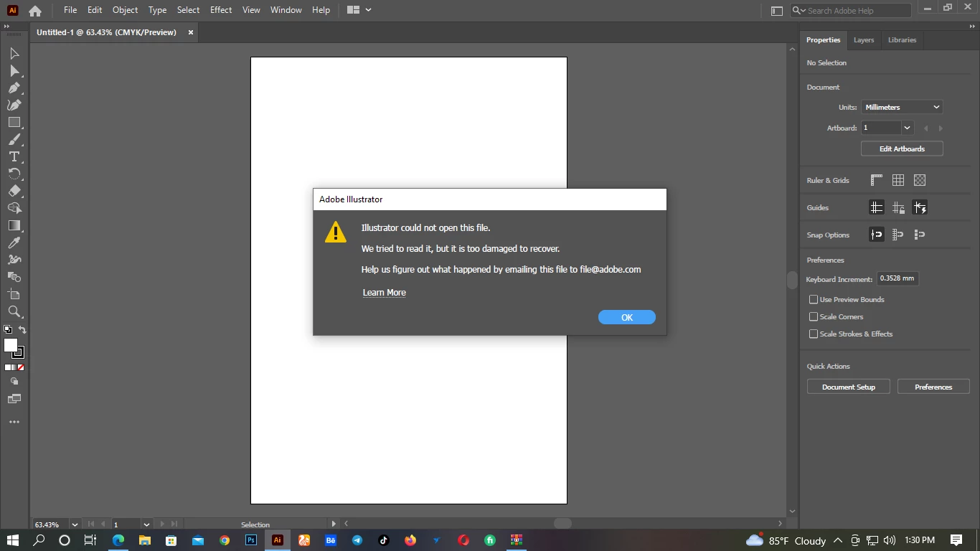
Task: Toggle Snap to Grid option
Action: point(898,235)
